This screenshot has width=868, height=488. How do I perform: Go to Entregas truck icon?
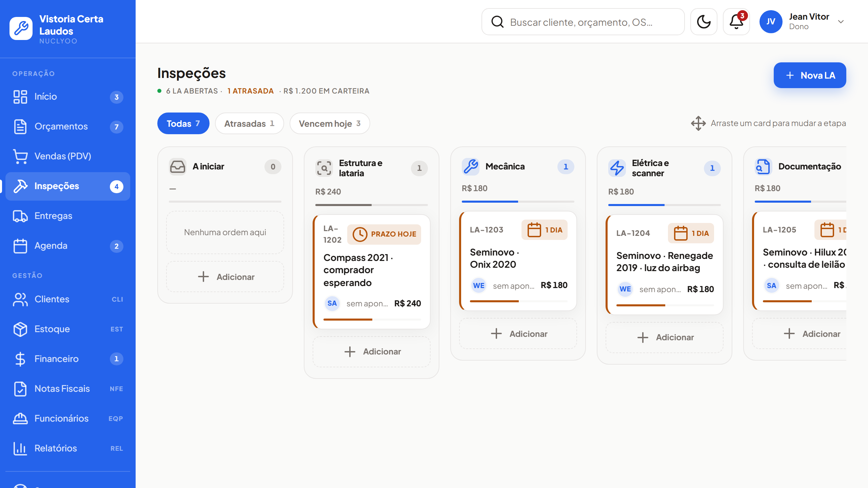click(20, 216)
